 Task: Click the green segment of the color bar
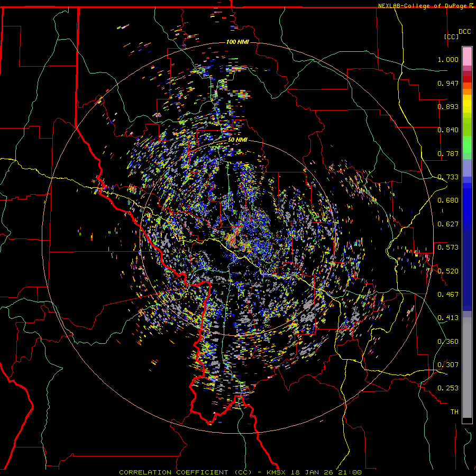point(467,144)
